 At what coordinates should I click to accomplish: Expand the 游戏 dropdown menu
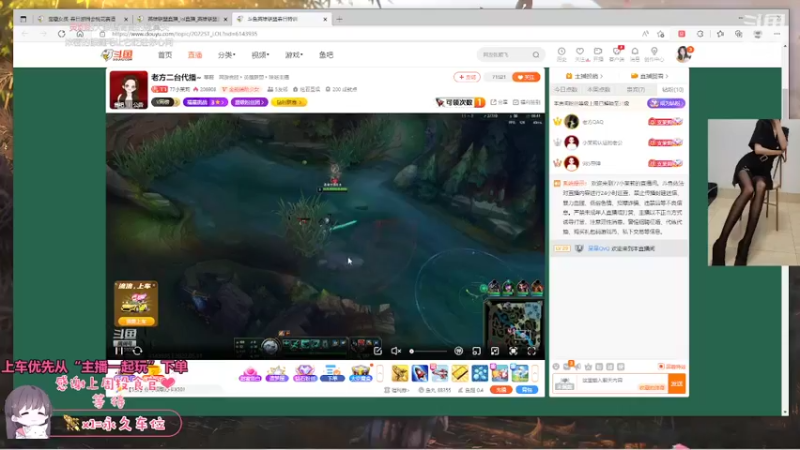point(294,55)
